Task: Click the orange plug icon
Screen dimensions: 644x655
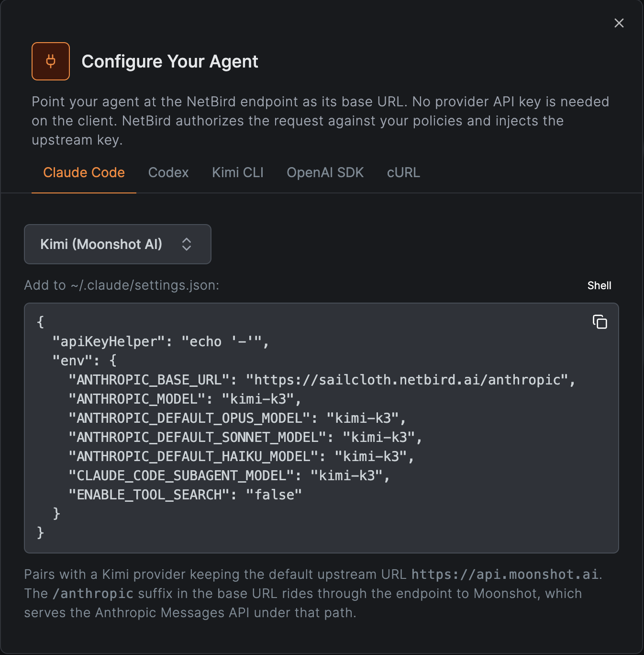Action: 51,61
